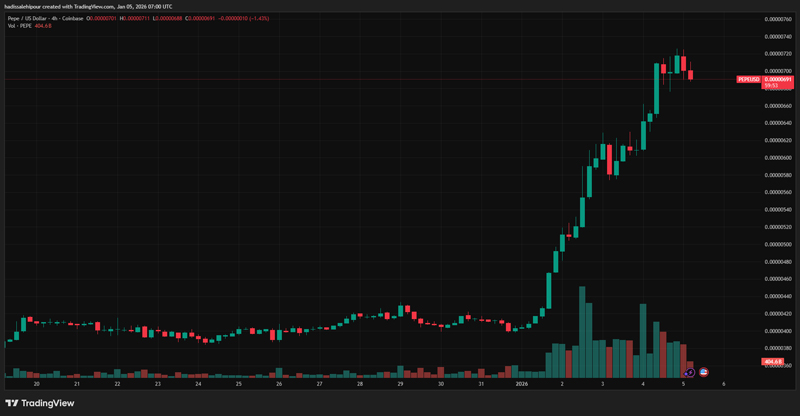Click the Vol · PEPE indicator legend
The width and height of the screenshot is (800, 416).
click(x=21, y=25)
